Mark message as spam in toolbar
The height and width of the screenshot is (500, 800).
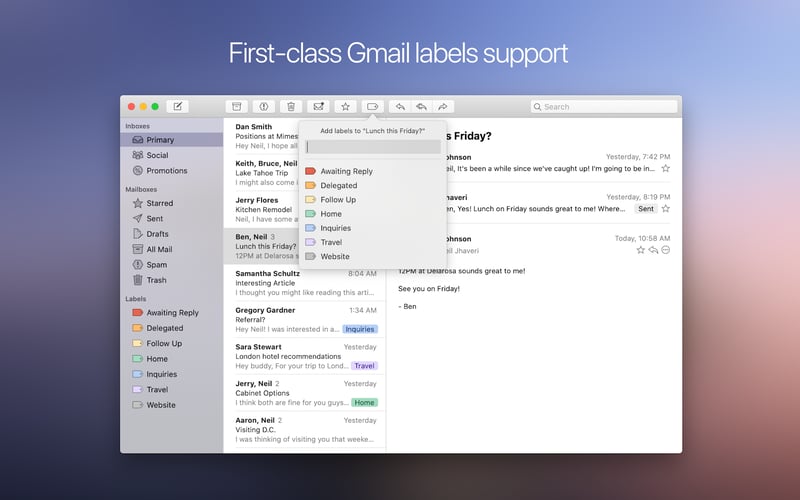(x=264, y=106)
